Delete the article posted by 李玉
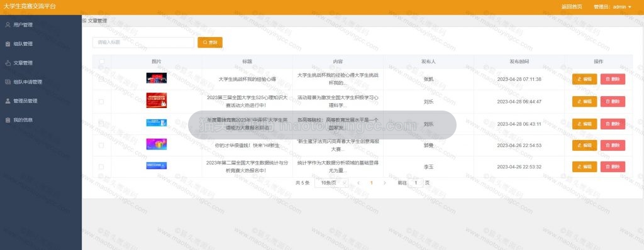Screen dimensions: 644x250 pyautogui.click(x=613, y=166)
